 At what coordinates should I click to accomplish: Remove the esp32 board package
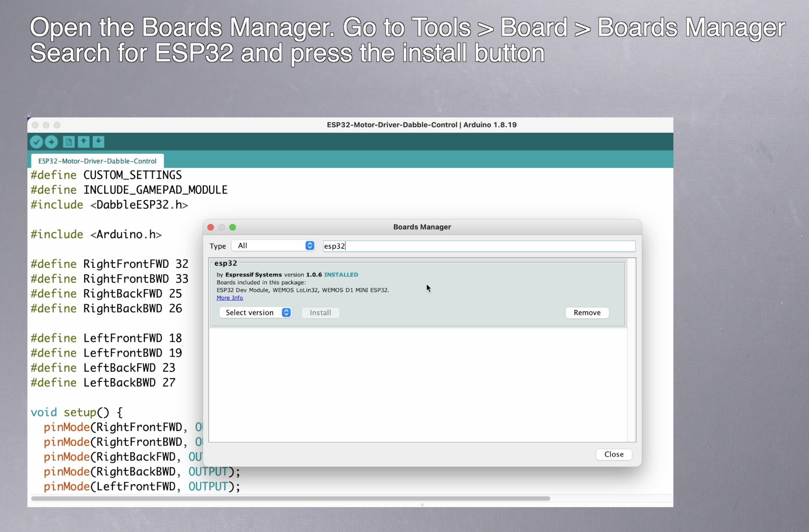[x=587, y=313]
